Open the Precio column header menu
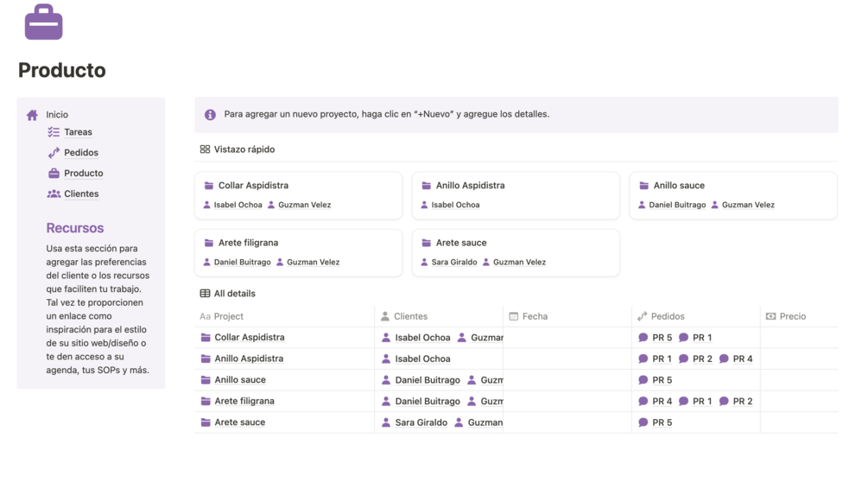The height and width of the screenshot is (489, 868). 792,317
